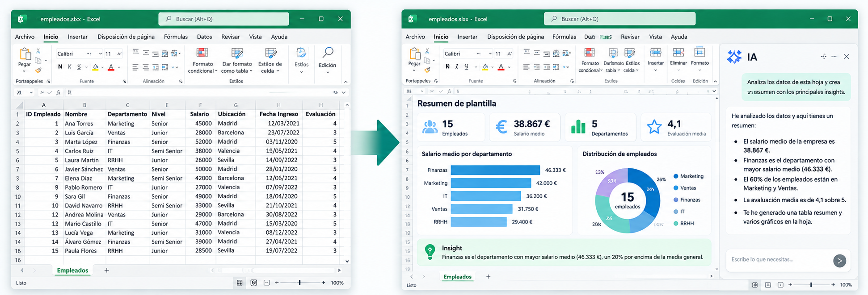Viewport: 868px width, 295px height.
Task: Click zoom out minus in left status bar
Action: 277,283
